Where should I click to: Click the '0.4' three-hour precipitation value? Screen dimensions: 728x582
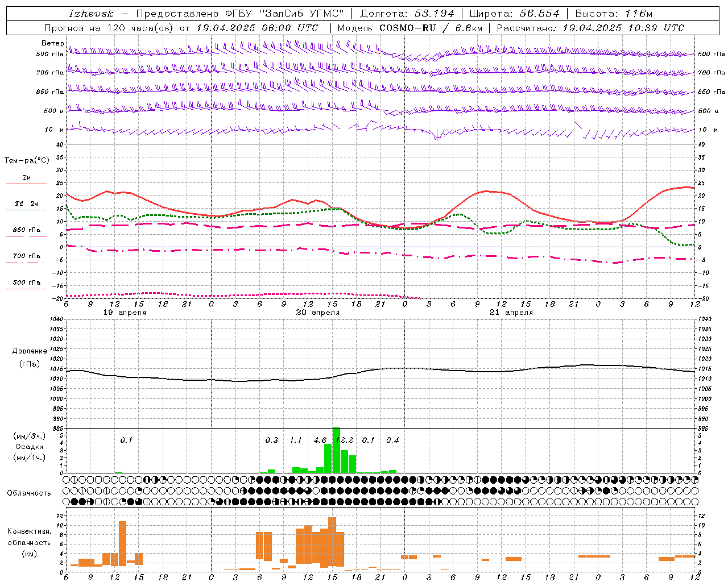coord(392,440)
